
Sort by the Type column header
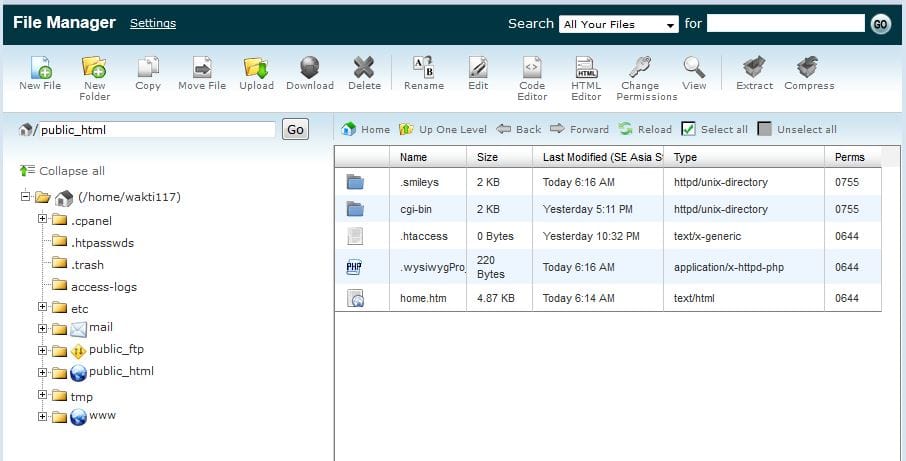click(744, 157)
